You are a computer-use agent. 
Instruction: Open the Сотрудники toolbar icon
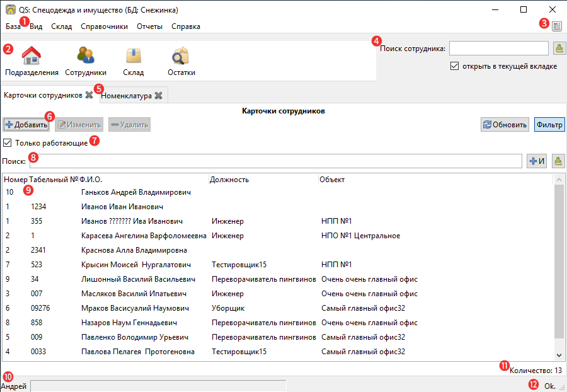pos(86,61)
